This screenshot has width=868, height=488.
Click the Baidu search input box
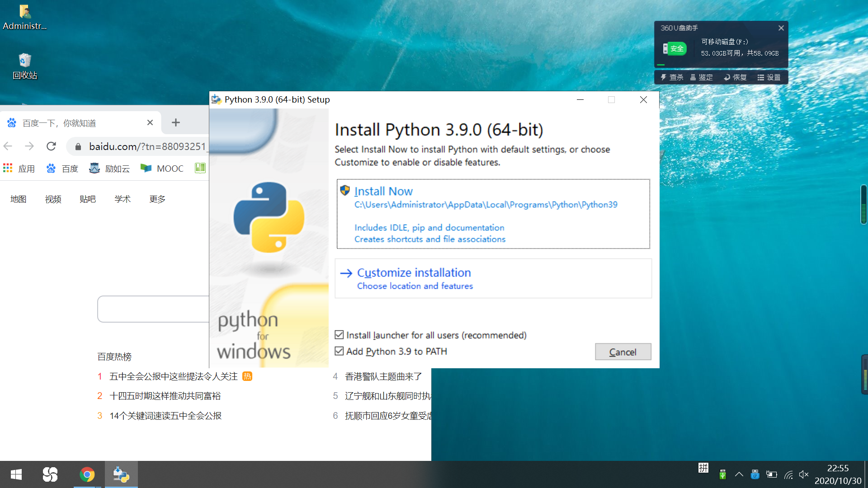pos(154,309)
